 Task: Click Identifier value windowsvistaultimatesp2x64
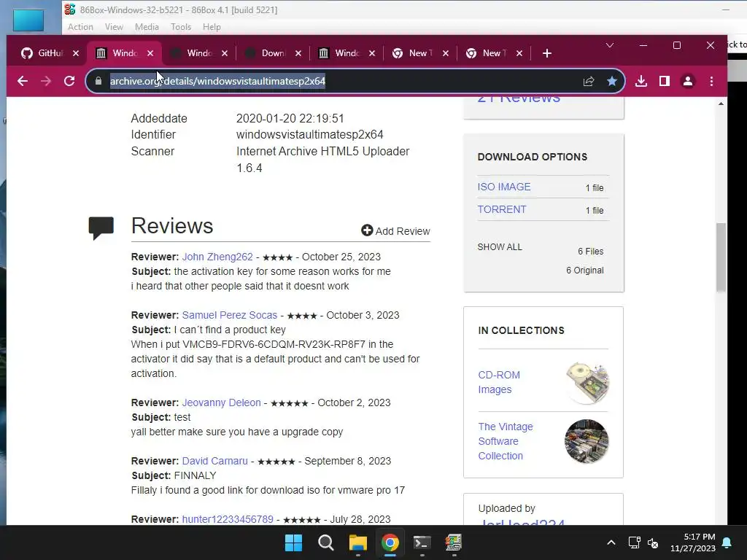tap(309, 135)
